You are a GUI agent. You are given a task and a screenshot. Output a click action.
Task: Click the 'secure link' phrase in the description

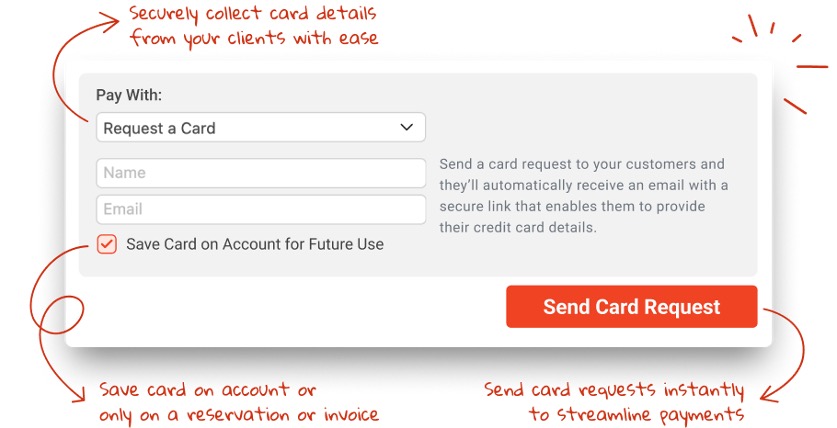470,207
